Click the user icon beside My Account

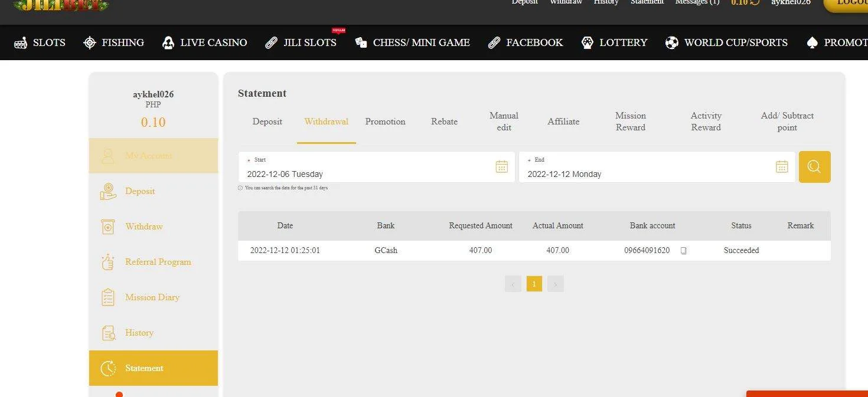[108, 156]
